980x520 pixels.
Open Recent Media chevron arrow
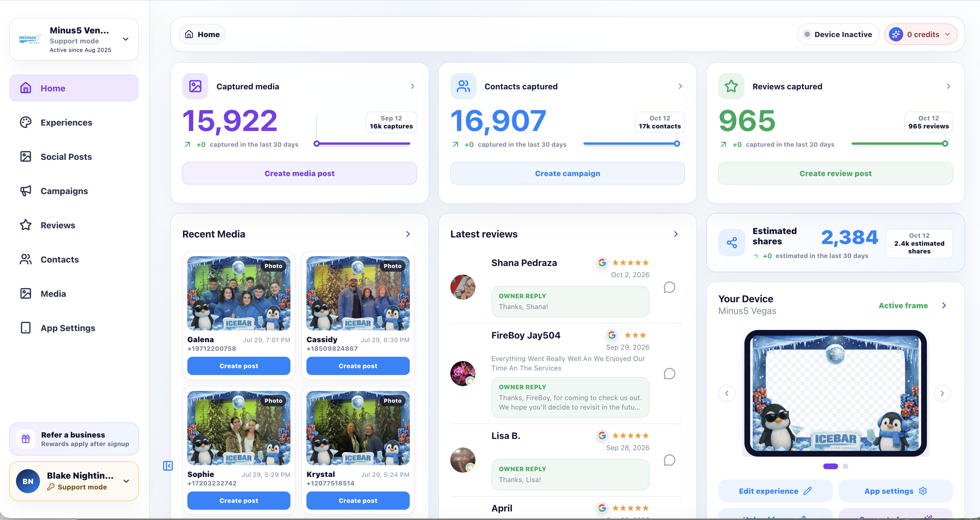coord(408,234)
